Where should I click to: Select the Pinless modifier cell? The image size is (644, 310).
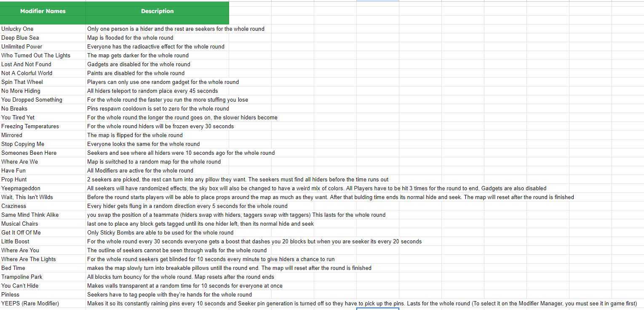pos(43,294)
